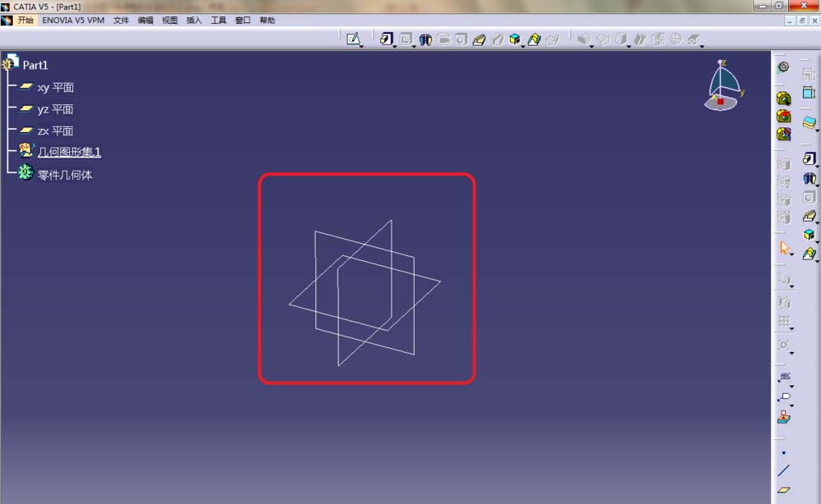Click the grayed Removed Multi-sections Solid icon
The width and height of the screenshot is (821, 504).
(553, 39)
